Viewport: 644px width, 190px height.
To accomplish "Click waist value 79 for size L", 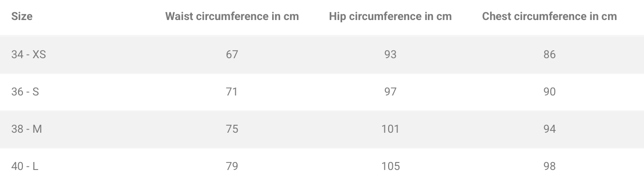I will (x=232, y=166).
